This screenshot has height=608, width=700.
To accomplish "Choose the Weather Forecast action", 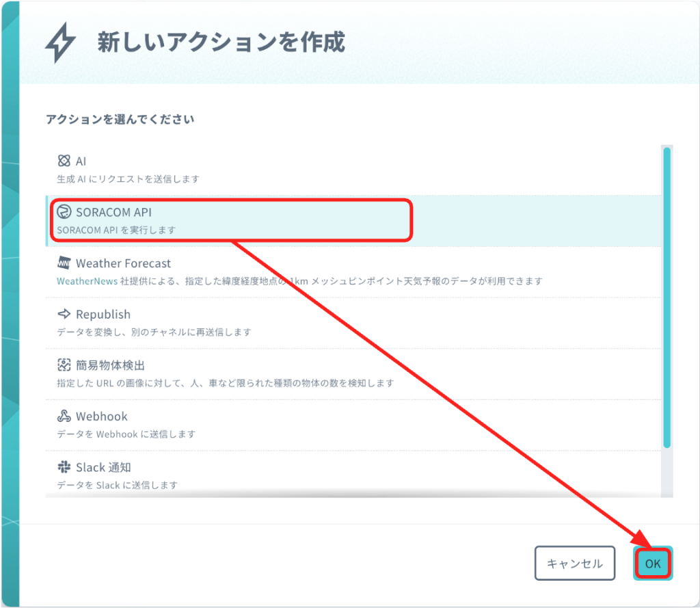I will click(353, 272).
